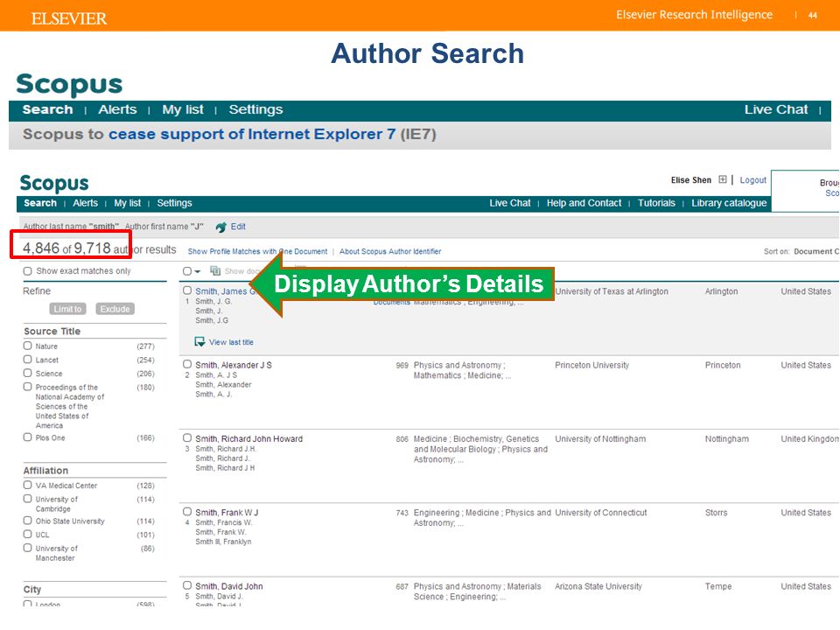Open Settings in the large top banner
Image resolution: width=840 pixels, height=630 pixels.
255,110
